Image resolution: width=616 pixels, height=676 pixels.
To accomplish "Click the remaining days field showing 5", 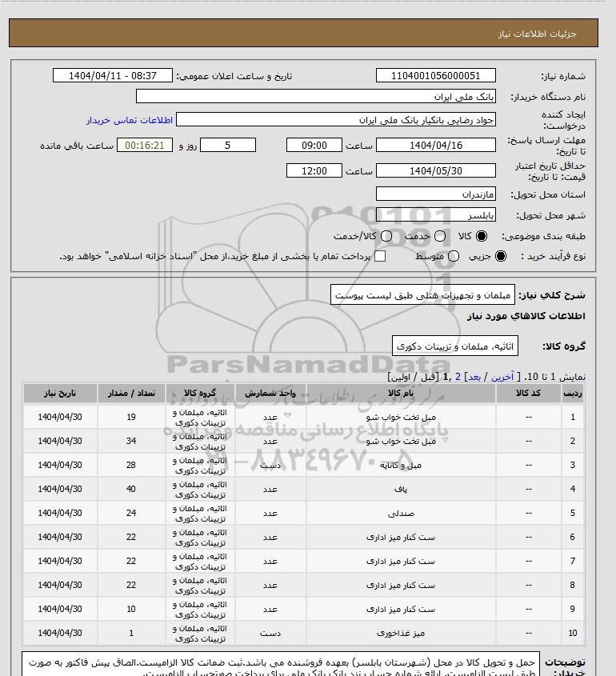I will (x=228, y=145).
